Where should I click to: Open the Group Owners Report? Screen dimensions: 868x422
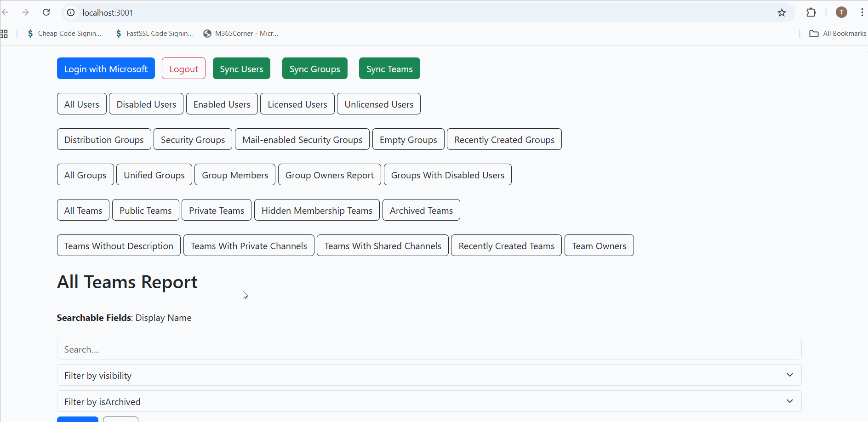pos(329,175)
